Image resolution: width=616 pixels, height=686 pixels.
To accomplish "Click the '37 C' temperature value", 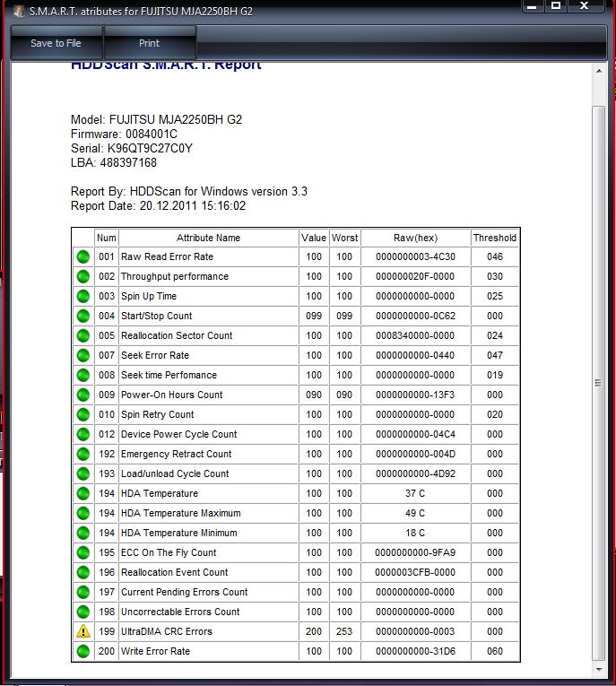I will [x=415, y=493].
